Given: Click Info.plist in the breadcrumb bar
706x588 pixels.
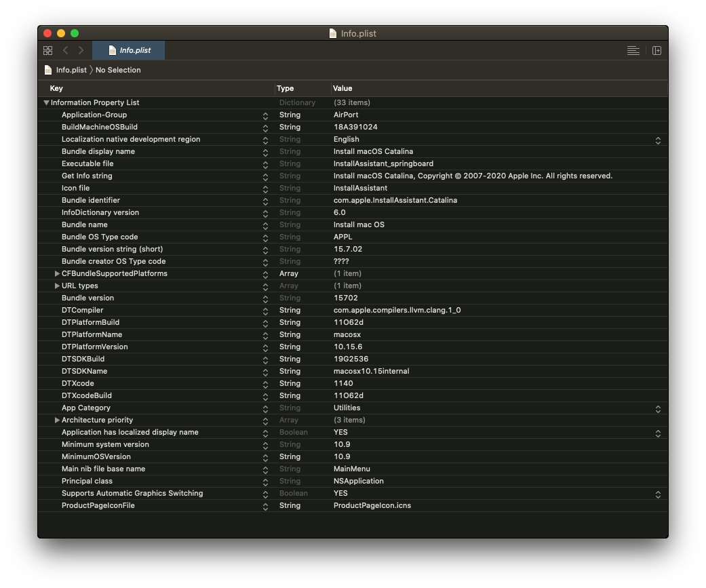Looking at the screenshot, I should [x=71, y=70].
